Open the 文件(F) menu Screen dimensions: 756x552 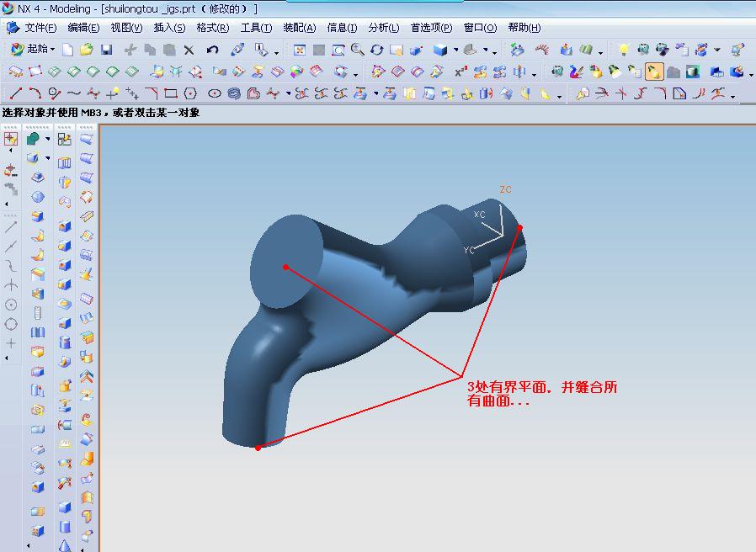[x=40, y=28]
